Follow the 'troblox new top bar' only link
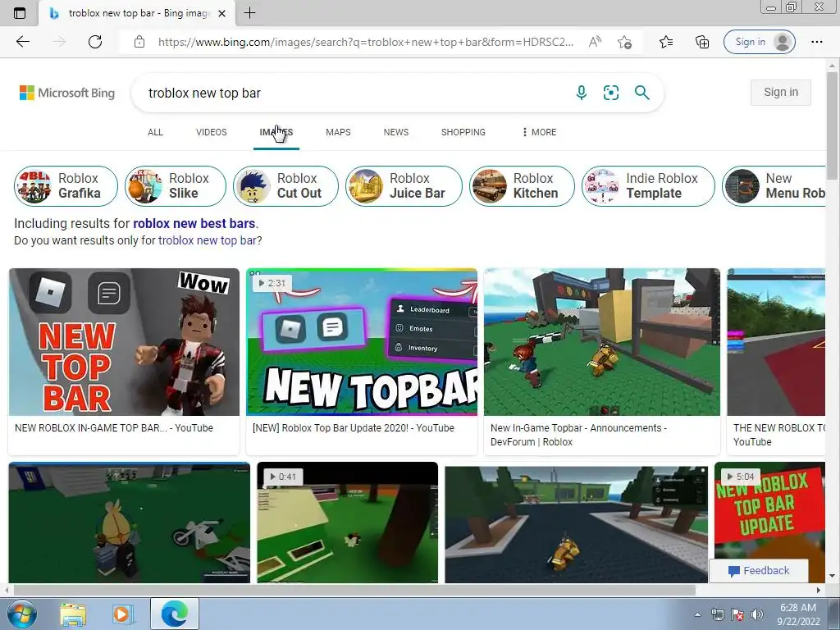Viewport: 840px width, 630px height. [x=208, y=240]
